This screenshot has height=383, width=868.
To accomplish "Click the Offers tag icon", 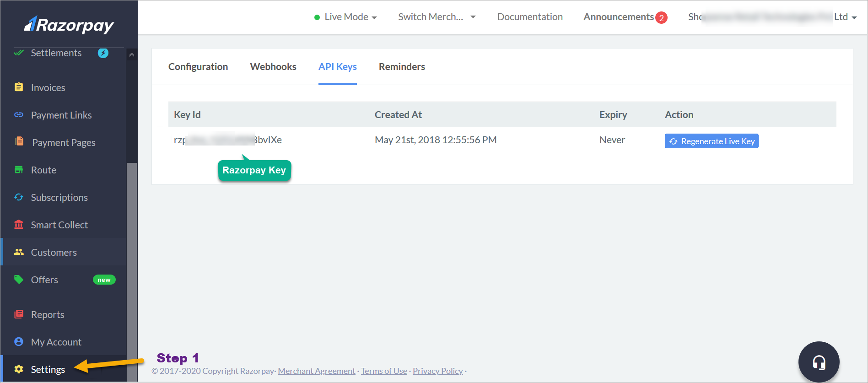I will (x=19, y=279).
